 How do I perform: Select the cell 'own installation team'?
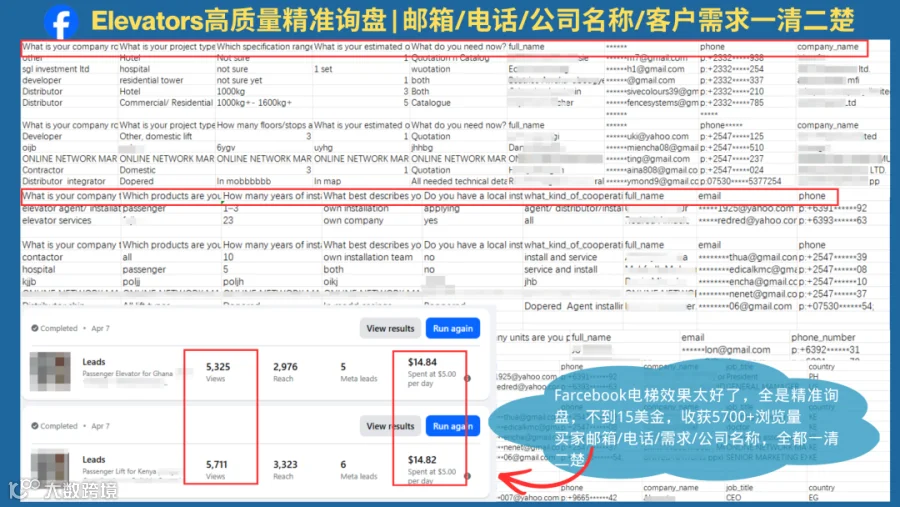(x=368, y=257)
